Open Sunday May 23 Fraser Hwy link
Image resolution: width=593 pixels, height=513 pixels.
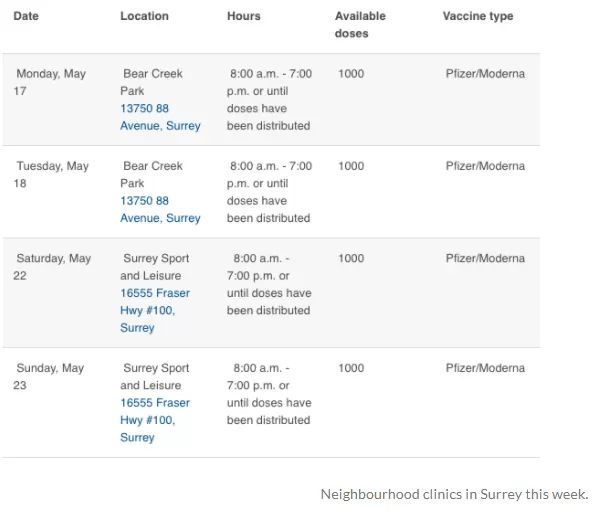(155, 420)
